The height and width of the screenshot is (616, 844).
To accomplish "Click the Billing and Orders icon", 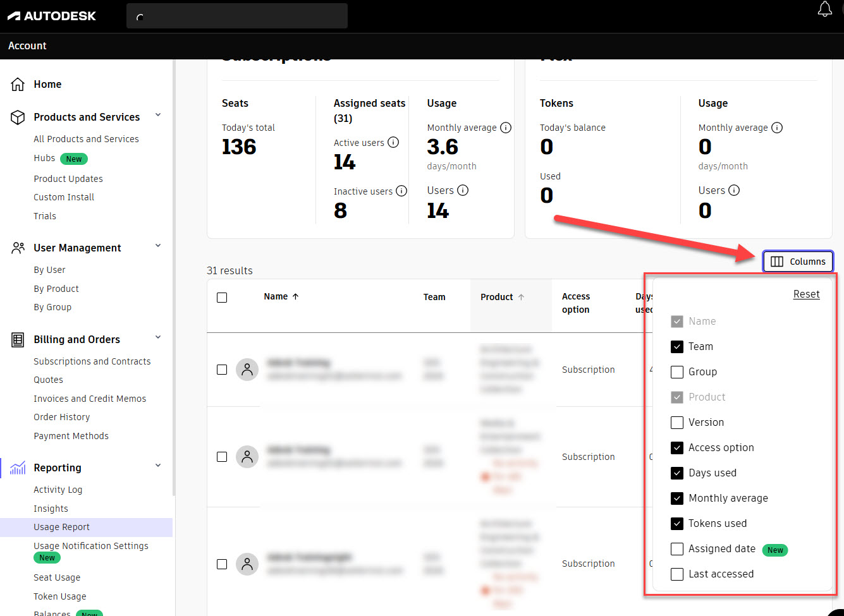I will (x=18, y=339).
